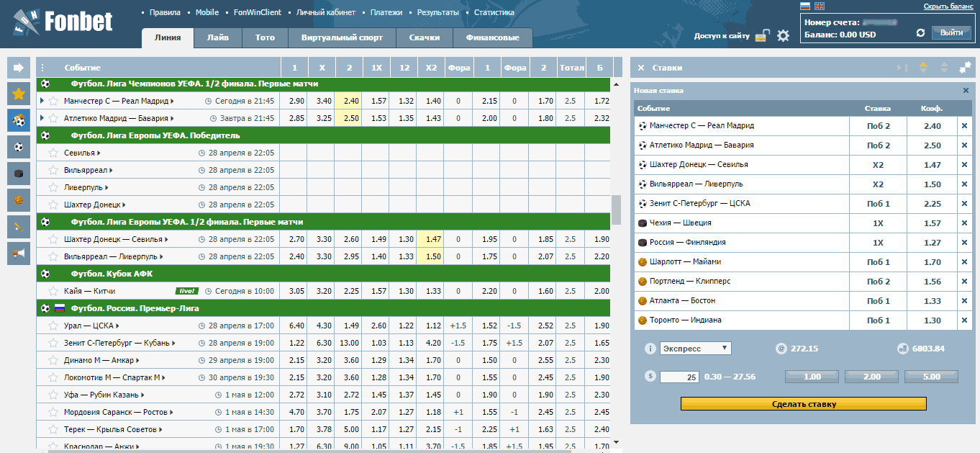Image resolution: width=980 pixels, height=453 pixels.
Task: Select all sports icon in left sidebar
Action: [x=19, y=120]
